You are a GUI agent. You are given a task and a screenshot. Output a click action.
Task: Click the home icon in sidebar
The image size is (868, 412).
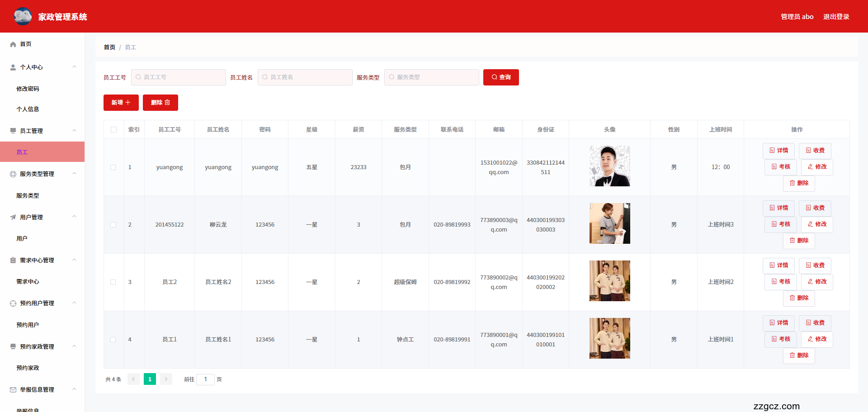coord(13,44)
